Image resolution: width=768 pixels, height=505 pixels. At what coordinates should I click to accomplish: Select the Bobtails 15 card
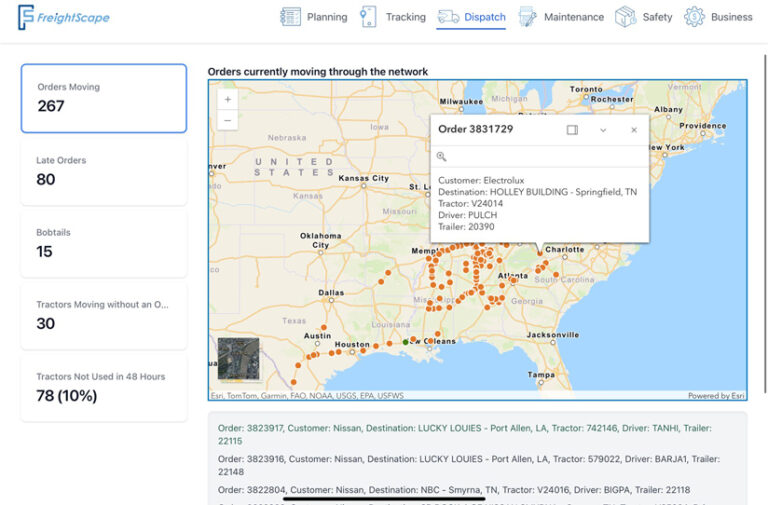coord(104,243)
